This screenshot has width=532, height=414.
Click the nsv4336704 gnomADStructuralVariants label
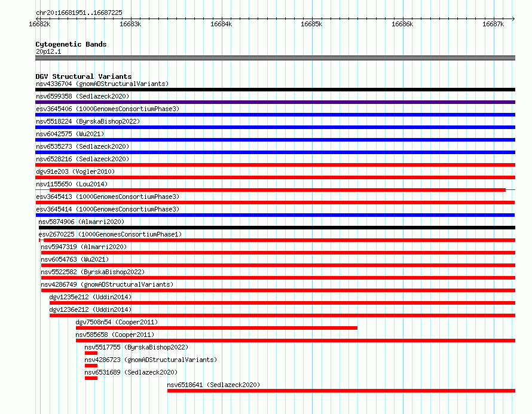pyautogui.click(x=102, y=84)
